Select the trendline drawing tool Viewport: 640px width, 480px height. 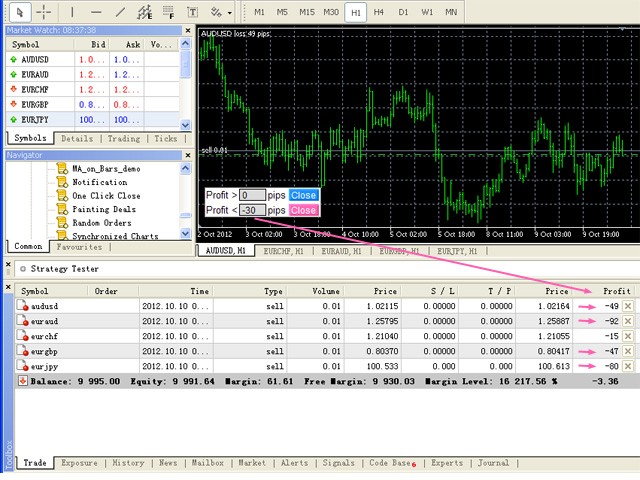point(120,12)
